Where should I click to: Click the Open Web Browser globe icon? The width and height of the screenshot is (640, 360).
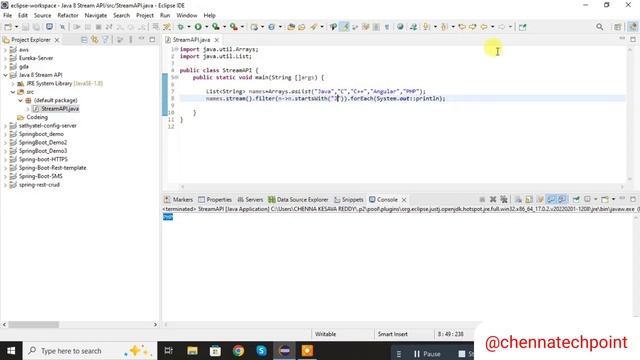(400, 27)
